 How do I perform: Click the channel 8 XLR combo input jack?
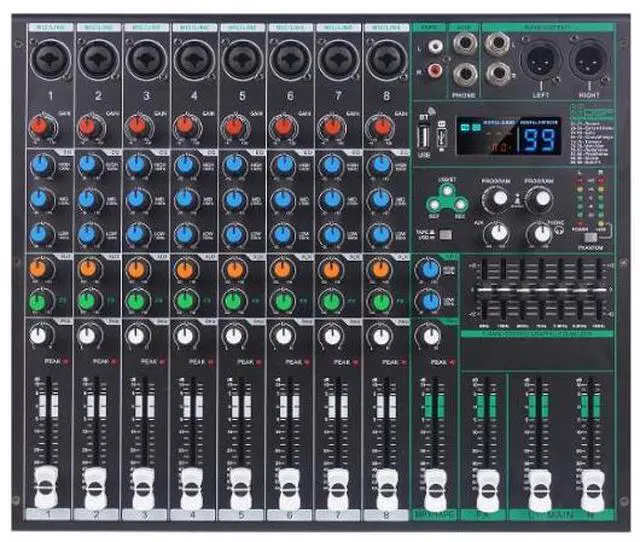[x=386, y=60]
